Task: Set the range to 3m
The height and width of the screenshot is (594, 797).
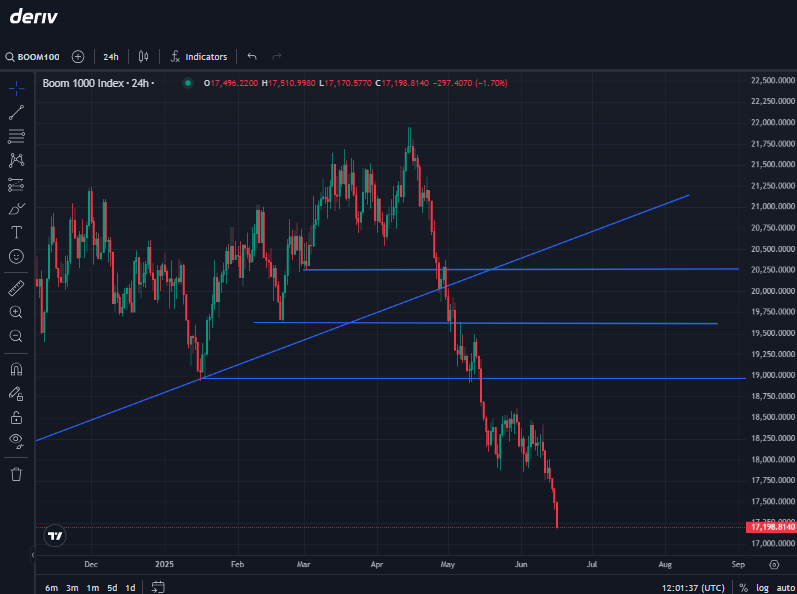Action: tap(72, 587)
